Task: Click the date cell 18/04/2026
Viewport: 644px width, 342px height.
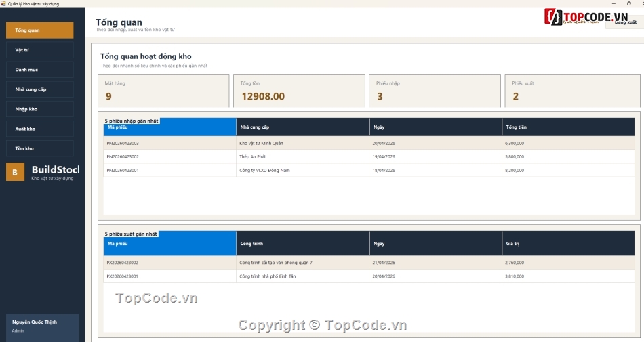Action: (435, 170)
